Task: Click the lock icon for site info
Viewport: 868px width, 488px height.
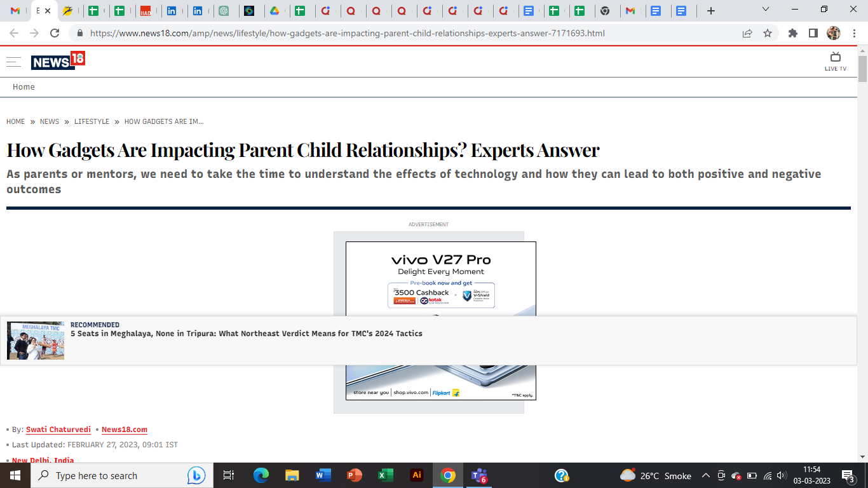Action: [x=80, y=33]
